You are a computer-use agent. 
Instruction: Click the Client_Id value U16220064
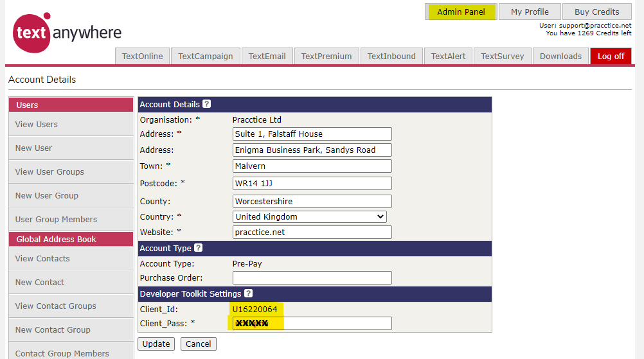(x=255, y=309)
